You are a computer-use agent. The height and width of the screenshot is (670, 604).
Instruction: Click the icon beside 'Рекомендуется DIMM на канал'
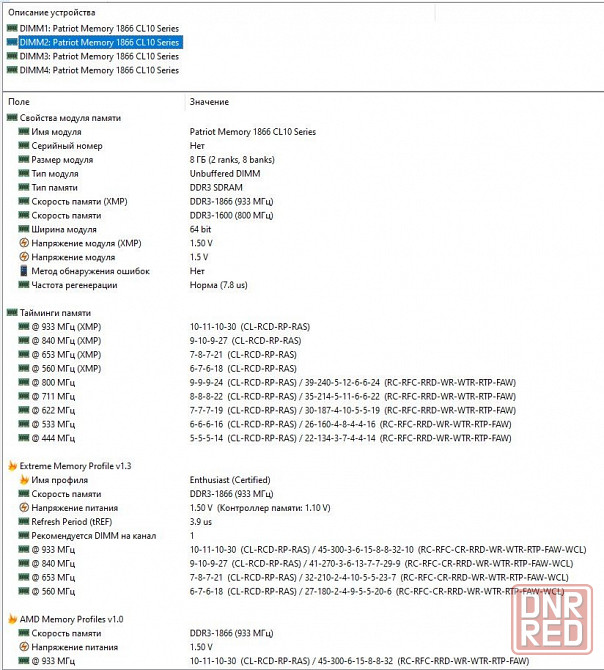24,535
